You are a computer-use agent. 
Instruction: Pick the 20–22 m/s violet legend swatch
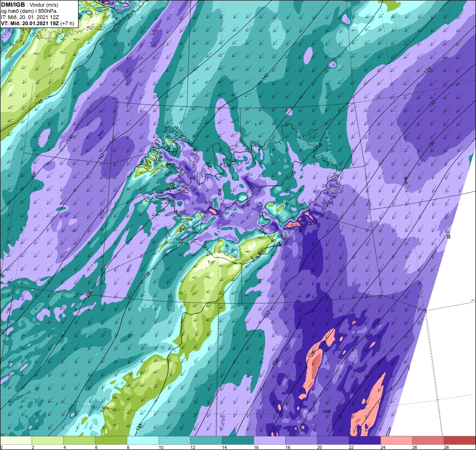point(333,440)
